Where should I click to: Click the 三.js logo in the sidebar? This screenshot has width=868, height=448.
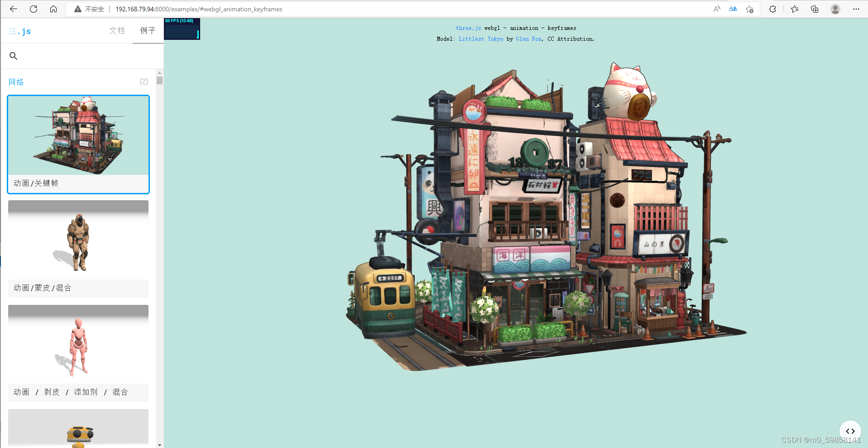click(19, 31)
